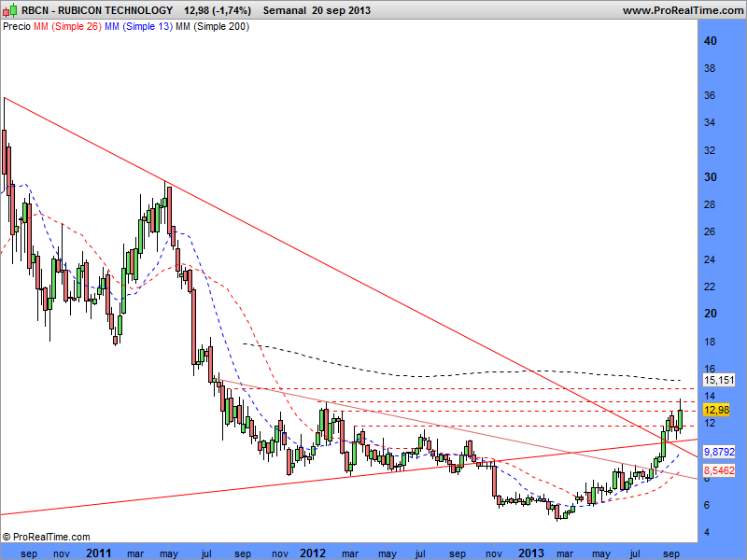Click the first nov label on time axis

(62, 553)
